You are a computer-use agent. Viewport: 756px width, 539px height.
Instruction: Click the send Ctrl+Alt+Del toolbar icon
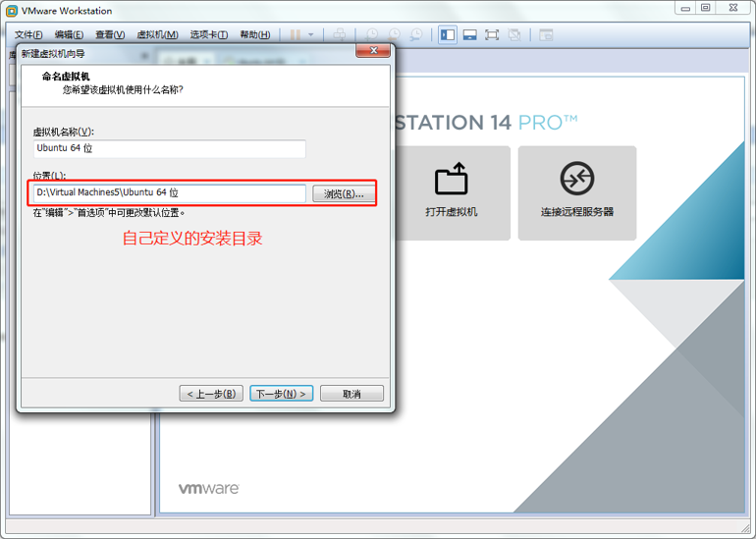[340, 34]
